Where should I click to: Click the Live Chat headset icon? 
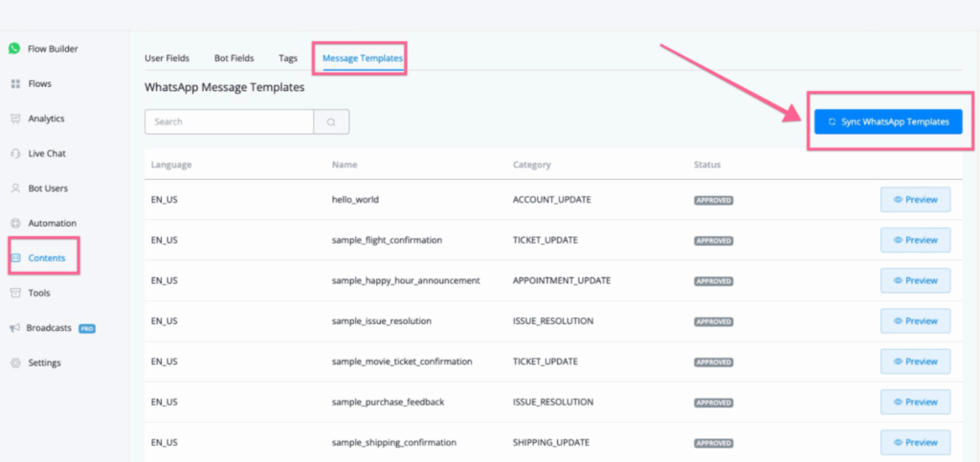click(15, 154)
